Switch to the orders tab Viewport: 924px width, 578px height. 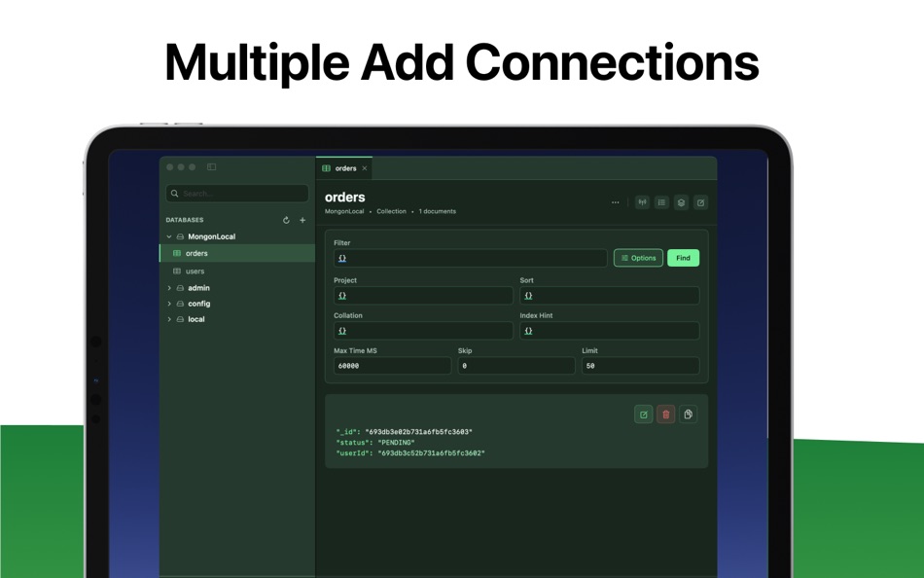pos(343,168)
